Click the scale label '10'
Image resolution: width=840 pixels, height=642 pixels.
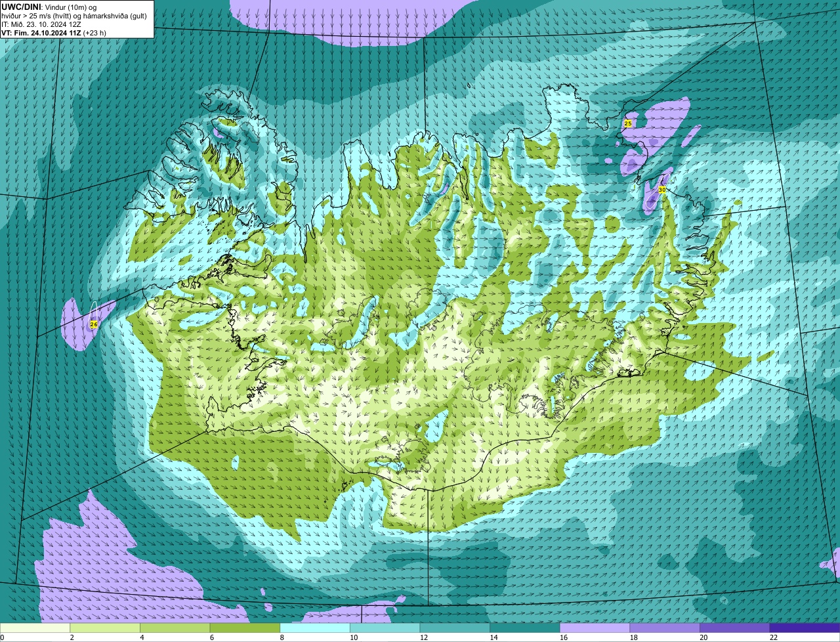pyautogui.click(x=353, y=637)
